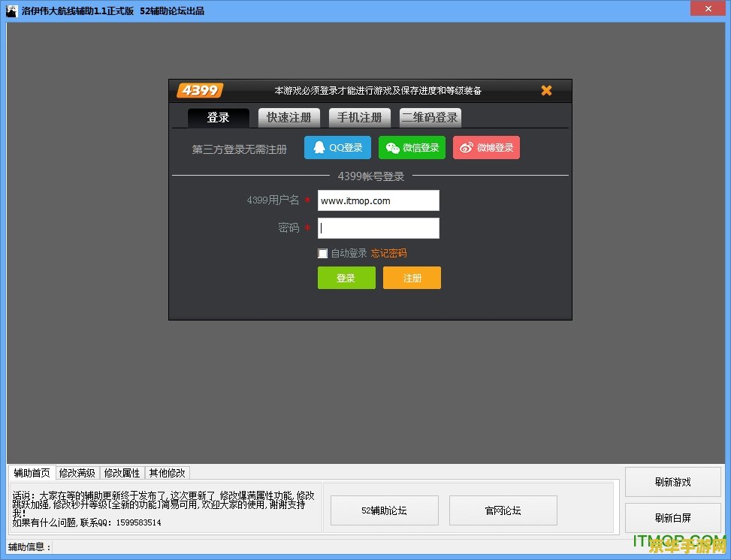Switch to 二维码登录 tab
The height and width of the screenshot is (560, 731).
point(430,117)
